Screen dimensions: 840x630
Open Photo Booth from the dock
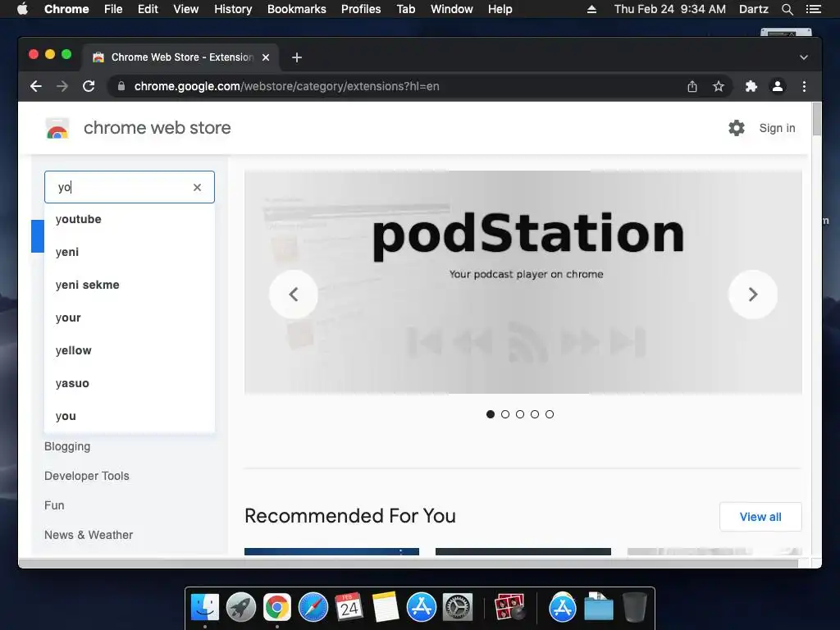(x=509, y=608)
